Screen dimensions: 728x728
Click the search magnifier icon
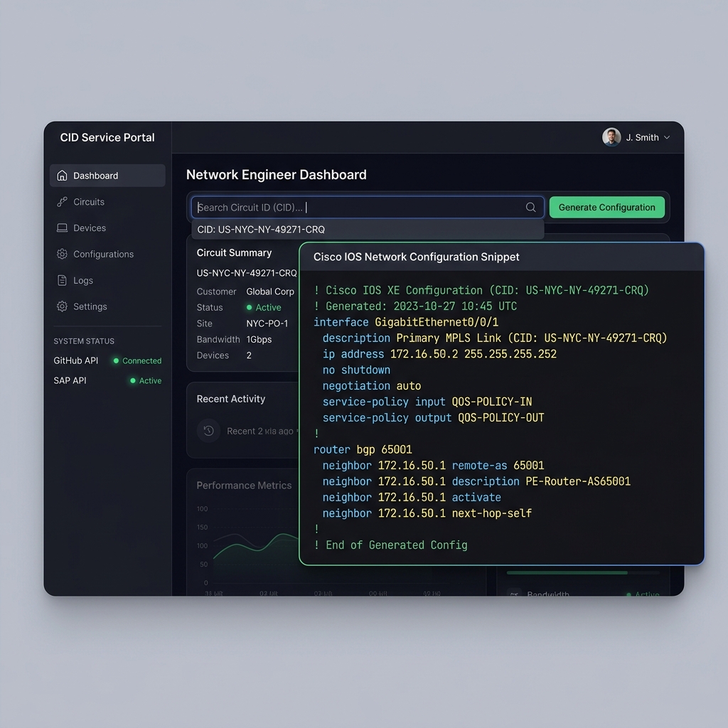(530, 207)
